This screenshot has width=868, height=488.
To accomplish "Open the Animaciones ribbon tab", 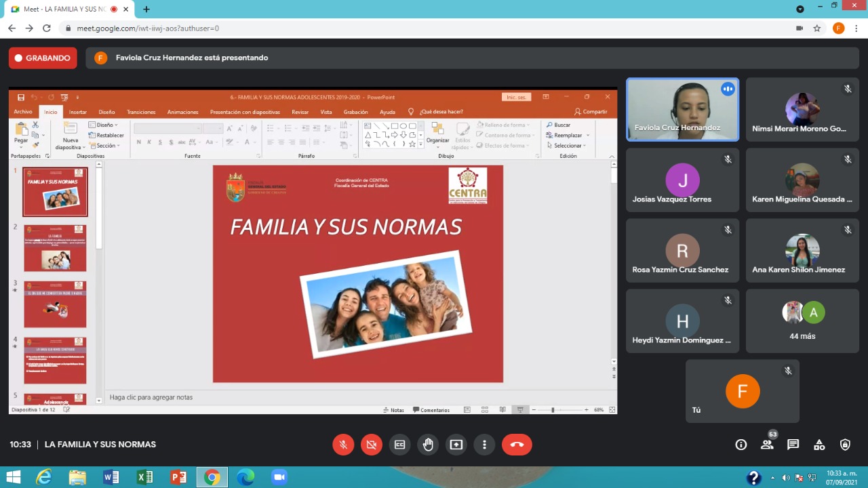I will coord(183,112).
